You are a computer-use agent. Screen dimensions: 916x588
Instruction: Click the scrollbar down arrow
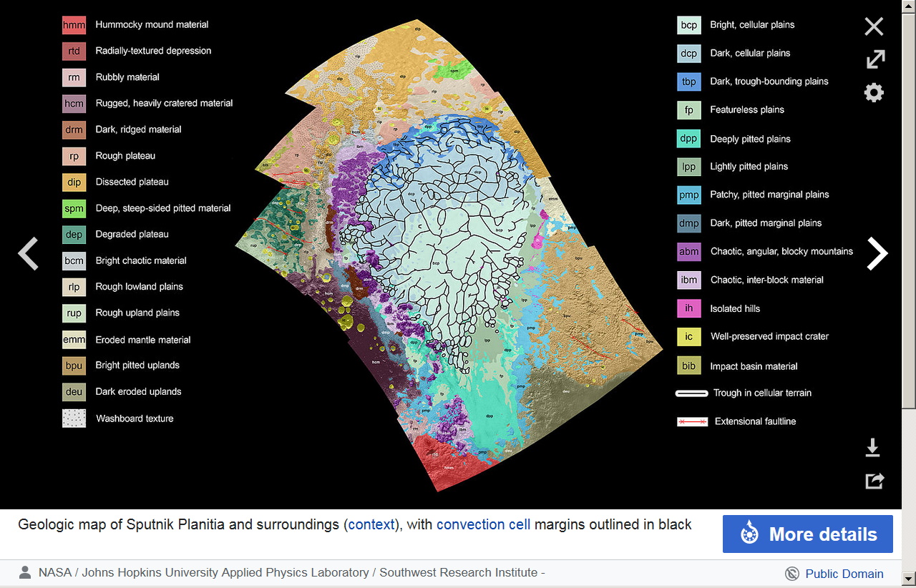tap(909, 578)
